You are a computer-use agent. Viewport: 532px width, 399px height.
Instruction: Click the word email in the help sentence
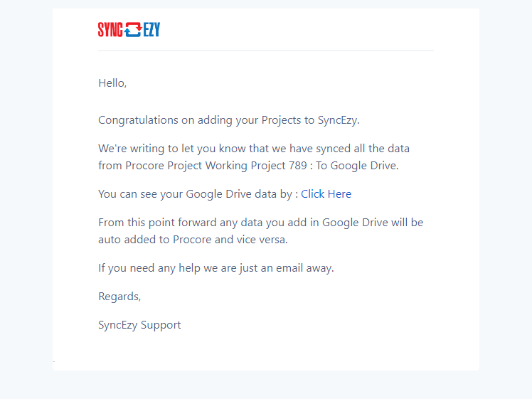pos(289,268)
